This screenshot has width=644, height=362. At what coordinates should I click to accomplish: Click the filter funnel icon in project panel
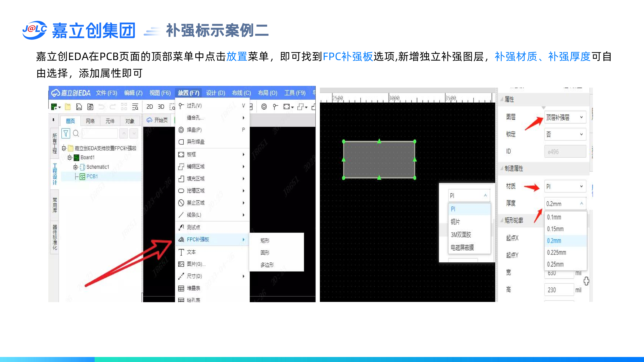pos(66,133)
